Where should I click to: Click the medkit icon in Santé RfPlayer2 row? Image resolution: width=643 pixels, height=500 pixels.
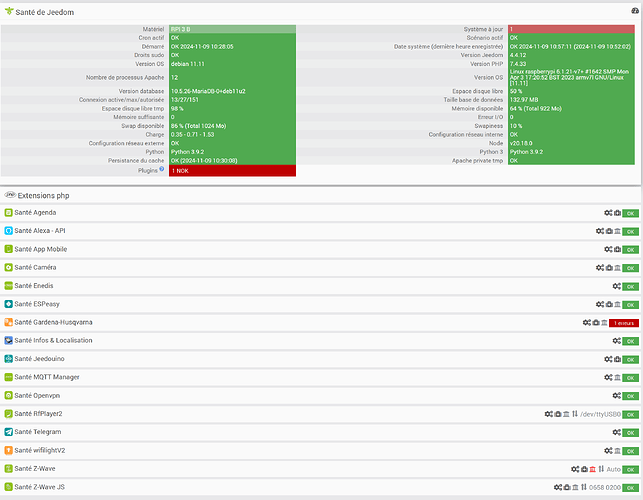point(558,414)
